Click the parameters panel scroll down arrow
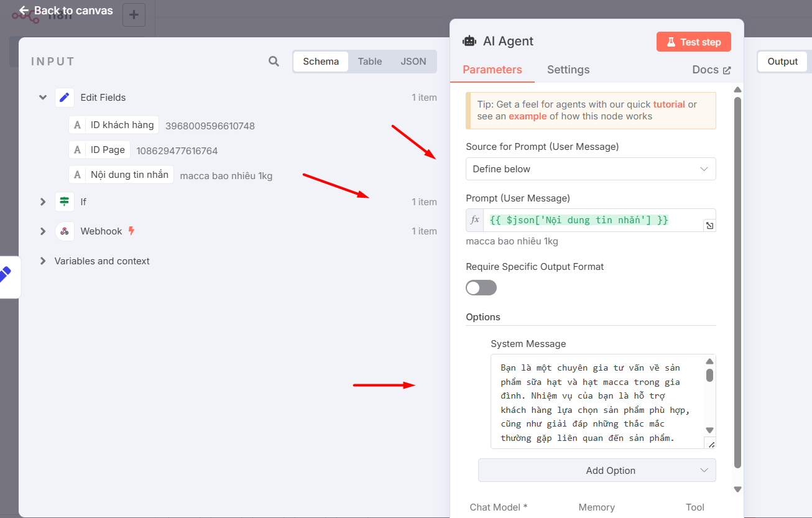812x518 pixels. 738,489
